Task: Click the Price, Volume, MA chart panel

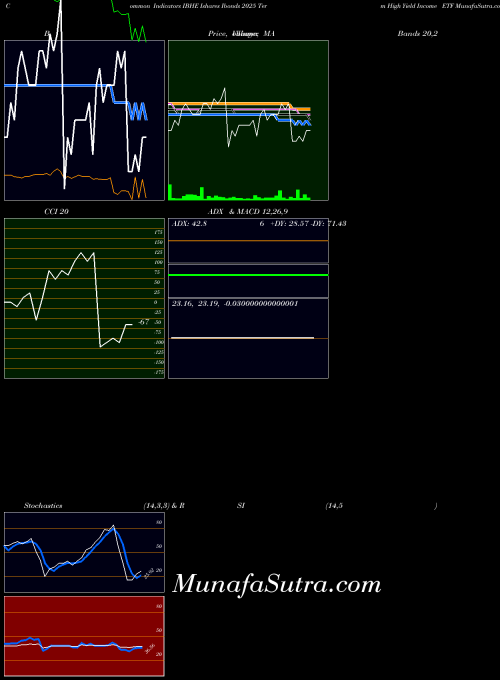Action: (248, 120)
